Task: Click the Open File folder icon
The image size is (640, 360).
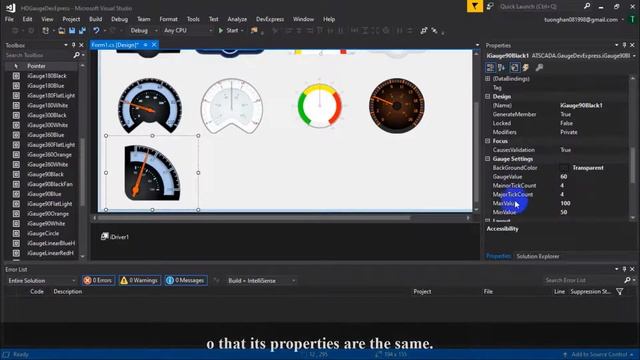Action: click(62, 31)
